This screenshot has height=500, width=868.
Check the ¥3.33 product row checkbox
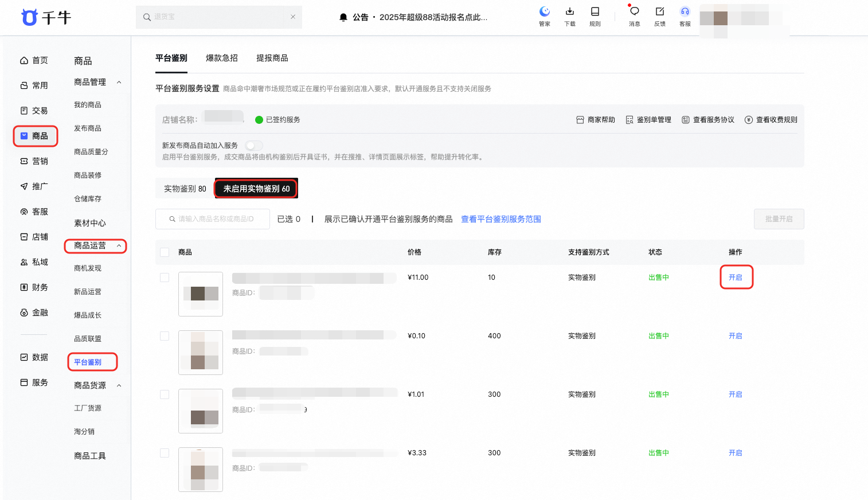[165, 453]
